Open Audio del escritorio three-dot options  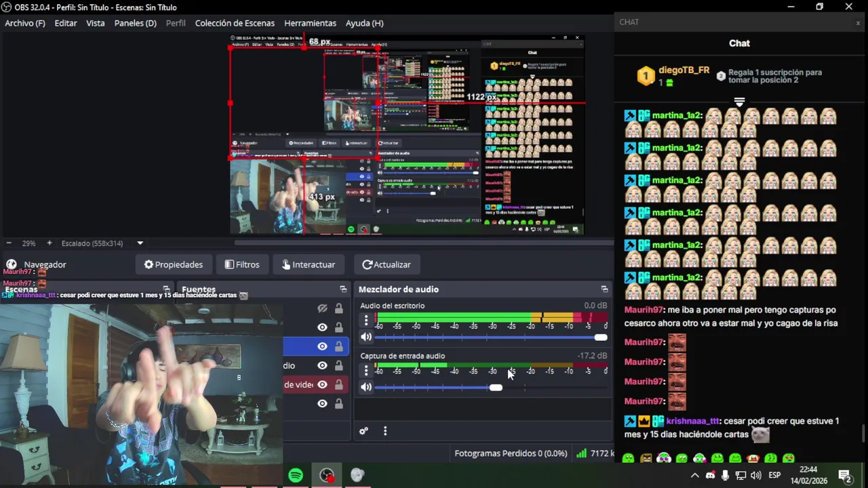pos(366,320)
